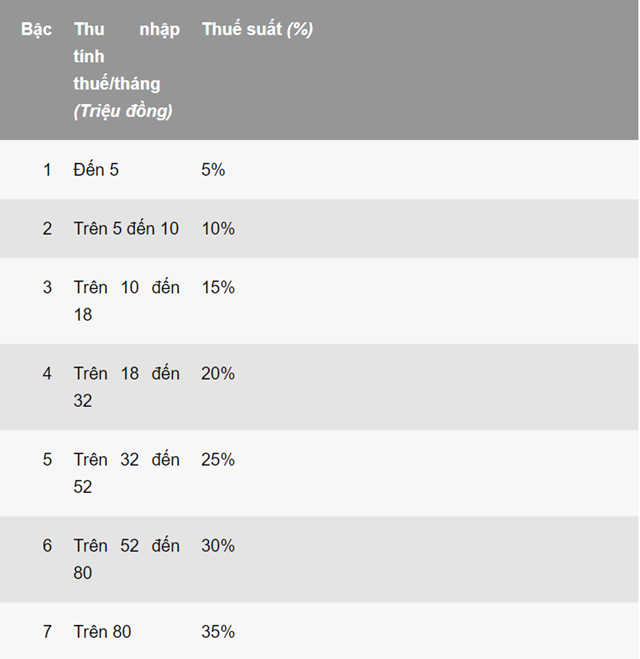Select the 25% tax rate cell
Image resolution: width=640 pixels, height=659 pixels.
[218, 460]
